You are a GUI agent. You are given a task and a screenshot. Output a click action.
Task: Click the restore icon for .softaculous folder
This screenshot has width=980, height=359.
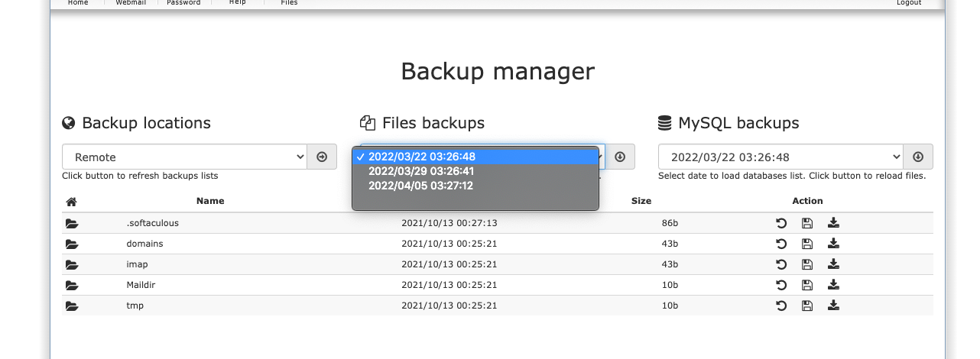pyautogui.click(x=781, y=223)
